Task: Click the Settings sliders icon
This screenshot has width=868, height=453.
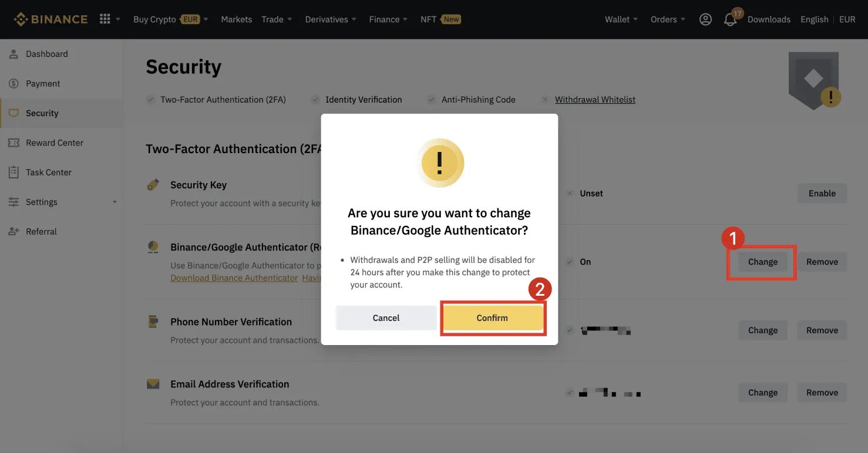Action: tap(14, 202)
